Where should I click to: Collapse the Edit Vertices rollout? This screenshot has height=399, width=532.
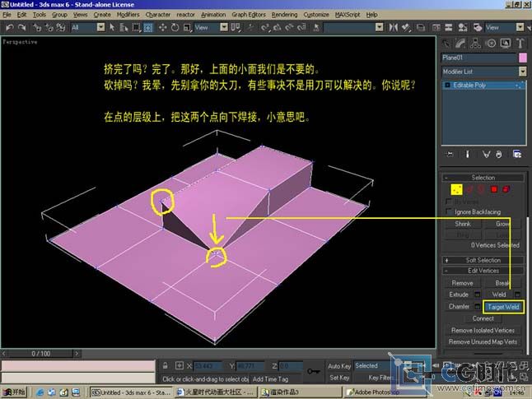[x=483, y=271]
